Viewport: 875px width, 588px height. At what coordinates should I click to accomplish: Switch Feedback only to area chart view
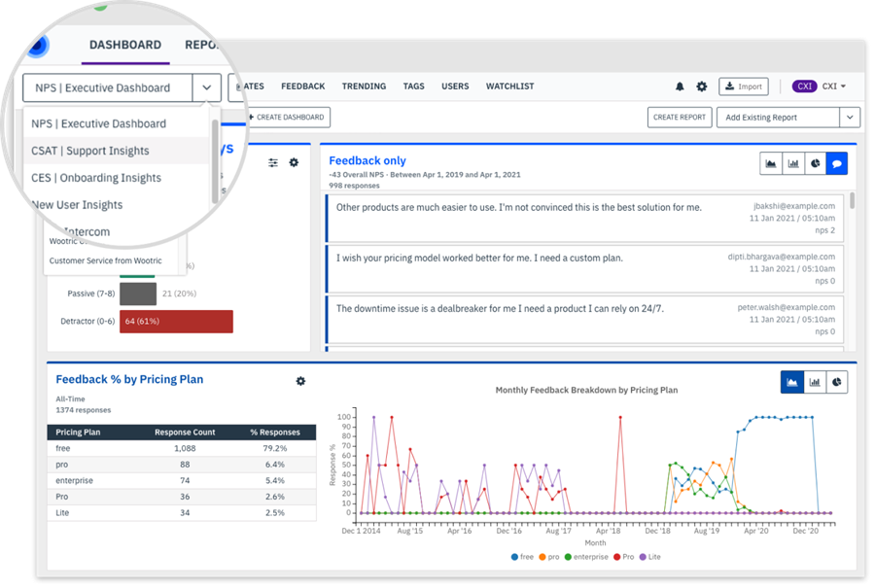pos(771,163)
